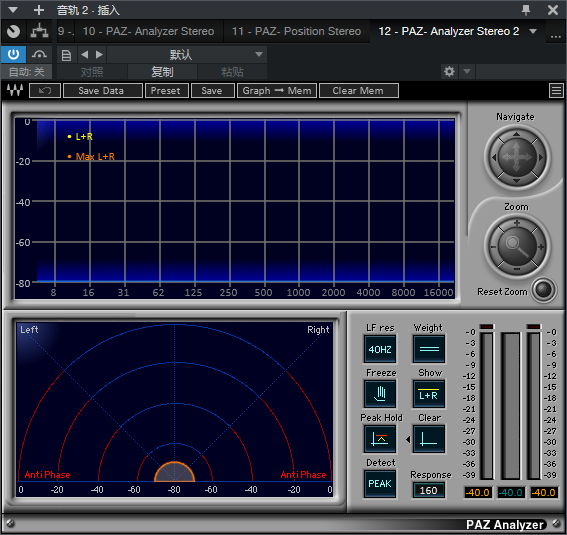The width and height of the screenshot is (567, 535).
Task: Click the Waves undo arrow button
Action: click(45, 90)
